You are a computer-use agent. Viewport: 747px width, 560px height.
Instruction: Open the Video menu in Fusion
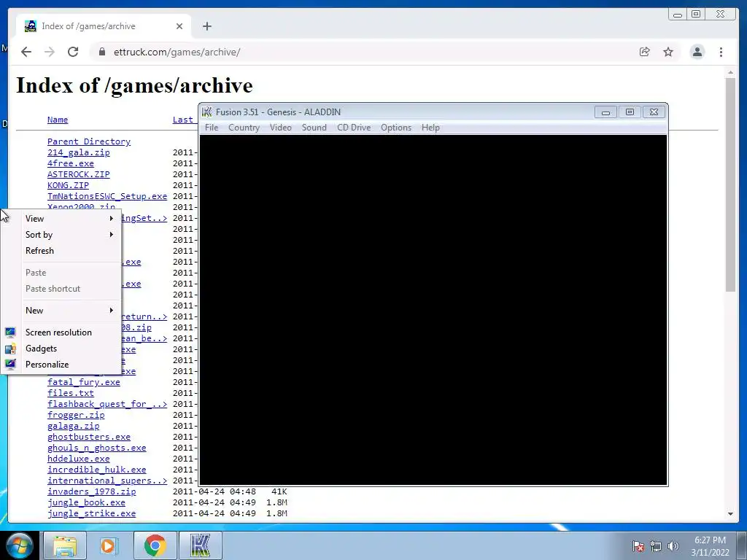(281, 128)
